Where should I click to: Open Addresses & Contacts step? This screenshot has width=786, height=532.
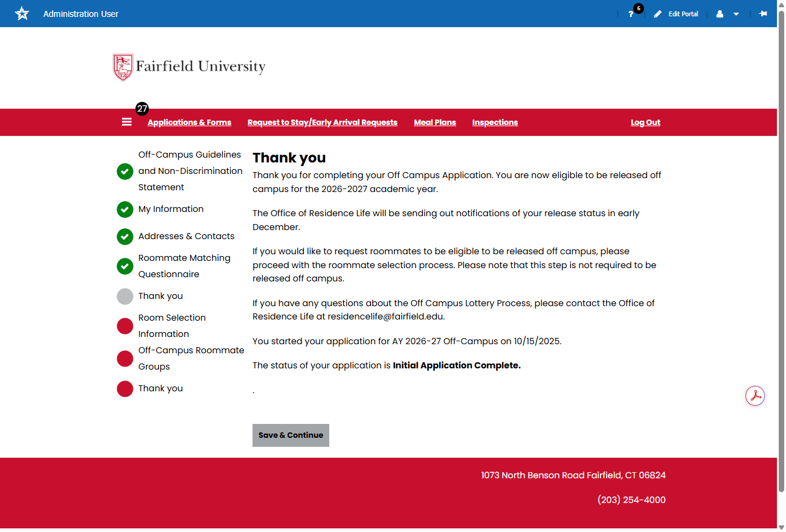[x=186, y=236]
